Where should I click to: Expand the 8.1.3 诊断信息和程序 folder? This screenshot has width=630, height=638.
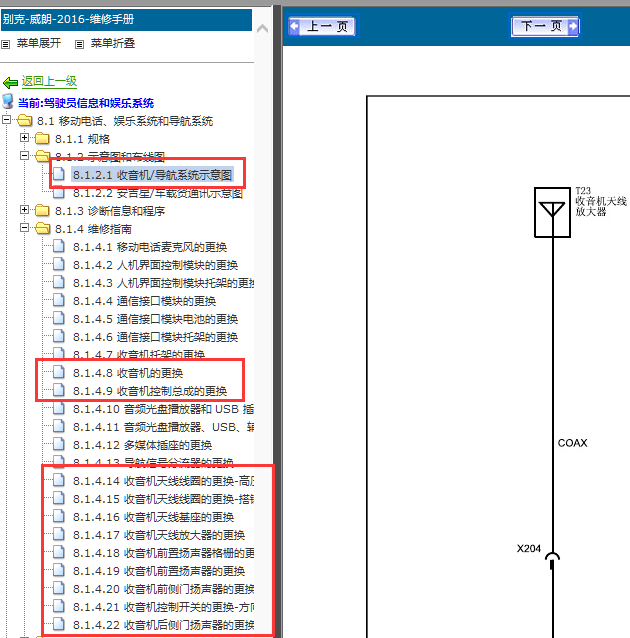point(24,210)
